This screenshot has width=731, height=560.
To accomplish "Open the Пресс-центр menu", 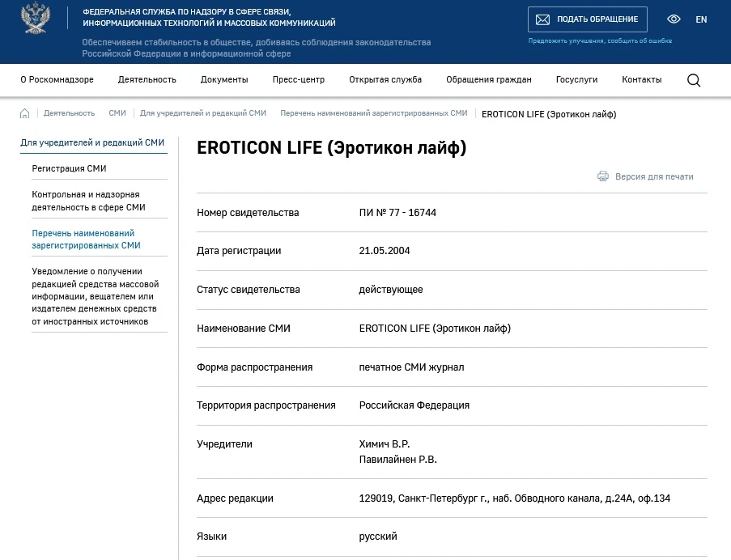I will click(x=299, y=79).
